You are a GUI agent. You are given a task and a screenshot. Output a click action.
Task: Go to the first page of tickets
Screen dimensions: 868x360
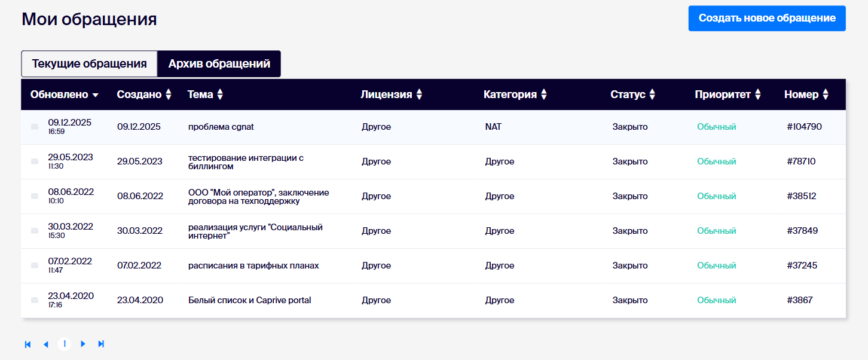pyautogui.click(x=27, y=344)
